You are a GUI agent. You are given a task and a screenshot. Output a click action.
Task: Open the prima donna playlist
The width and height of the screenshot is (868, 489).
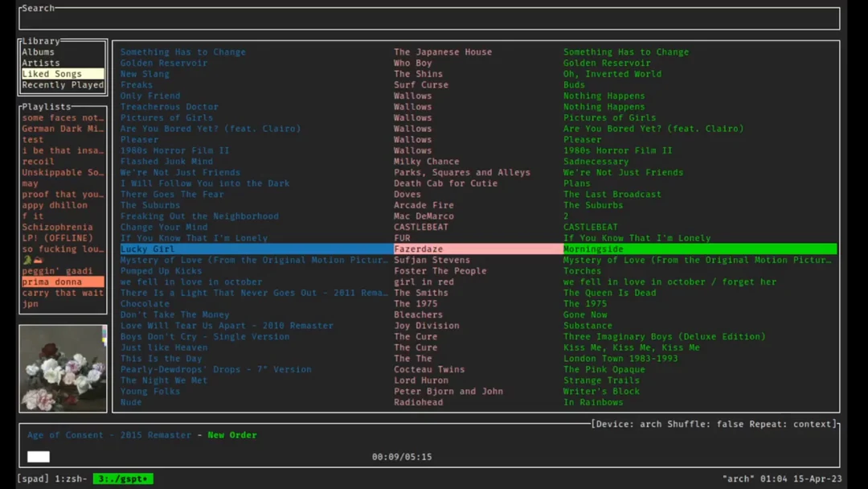[x=48, y=281]
